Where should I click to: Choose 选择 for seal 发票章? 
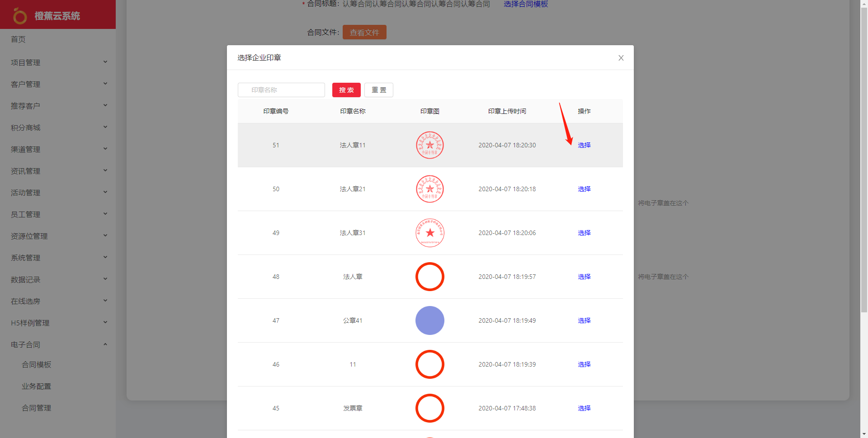pos(584,408)
